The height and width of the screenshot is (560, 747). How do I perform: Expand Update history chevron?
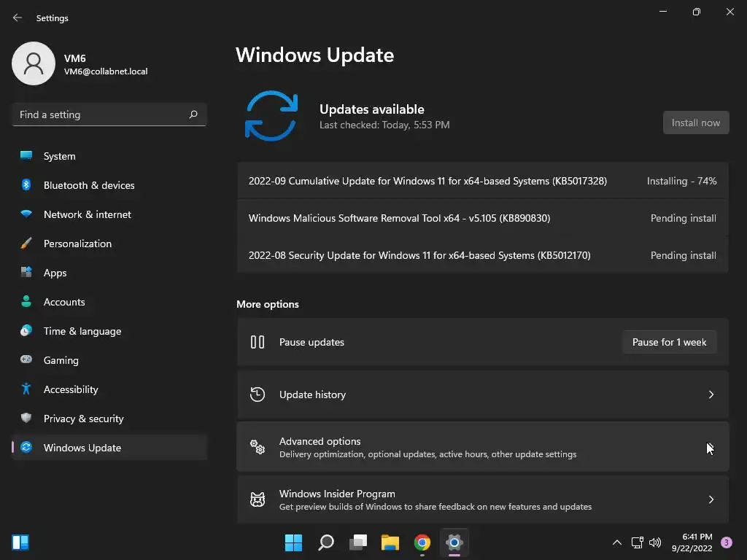pyautogui.click(x=711, y=394)
